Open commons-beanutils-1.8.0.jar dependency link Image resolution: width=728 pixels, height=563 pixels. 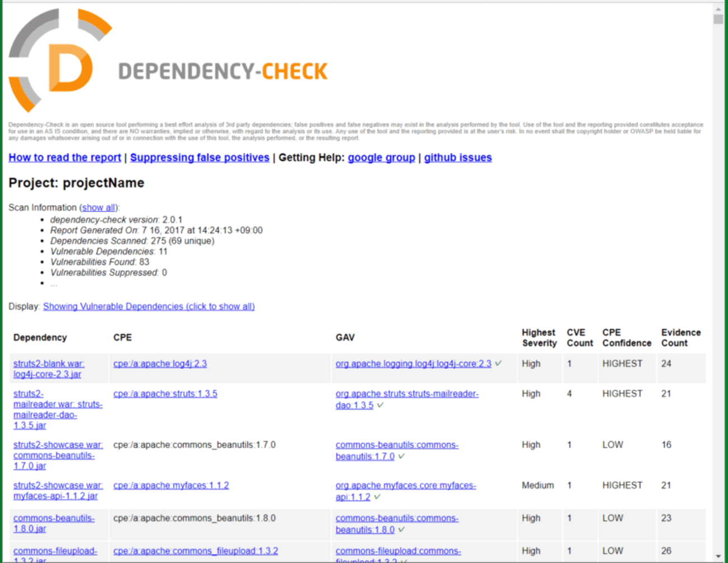[x=54, y=524]
